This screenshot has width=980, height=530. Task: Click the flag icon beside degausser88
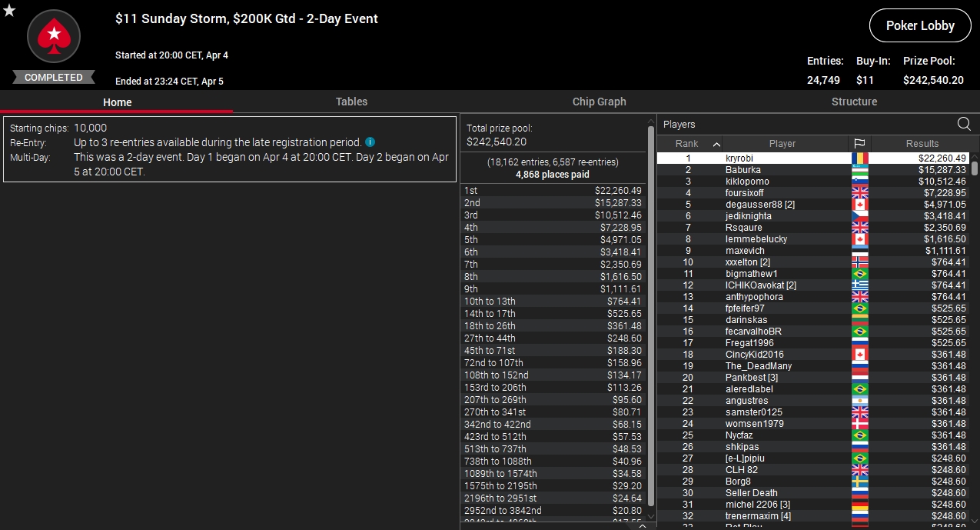859,205
